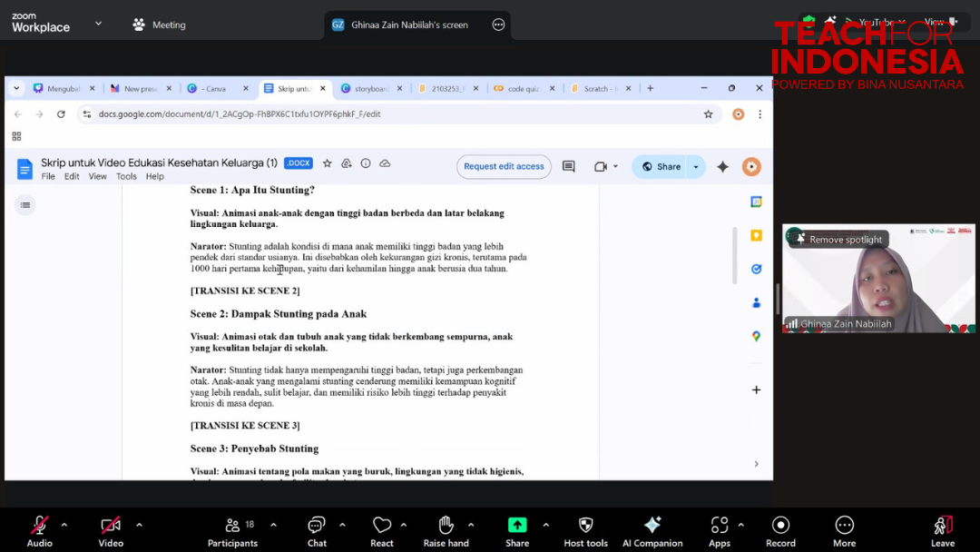Expand the audio options arrow next to Audio
980x552 pixels.
(64, 525)
